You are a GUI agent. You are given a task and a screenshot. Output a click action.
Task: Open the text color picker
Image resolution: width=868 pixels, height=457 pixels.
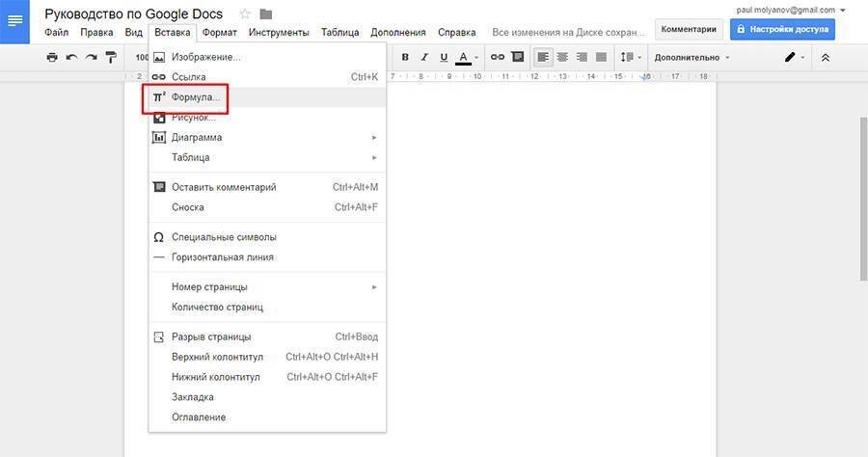[467, 57]
